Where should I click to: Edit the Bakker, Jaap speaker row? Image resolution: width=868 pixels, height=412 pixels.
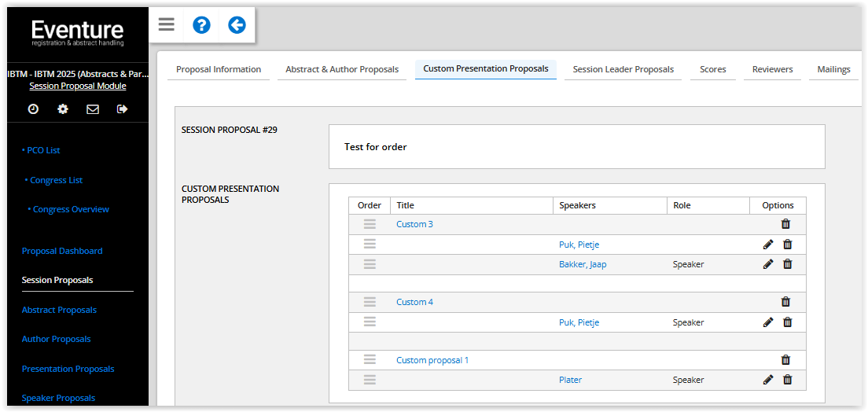(768, 264)
